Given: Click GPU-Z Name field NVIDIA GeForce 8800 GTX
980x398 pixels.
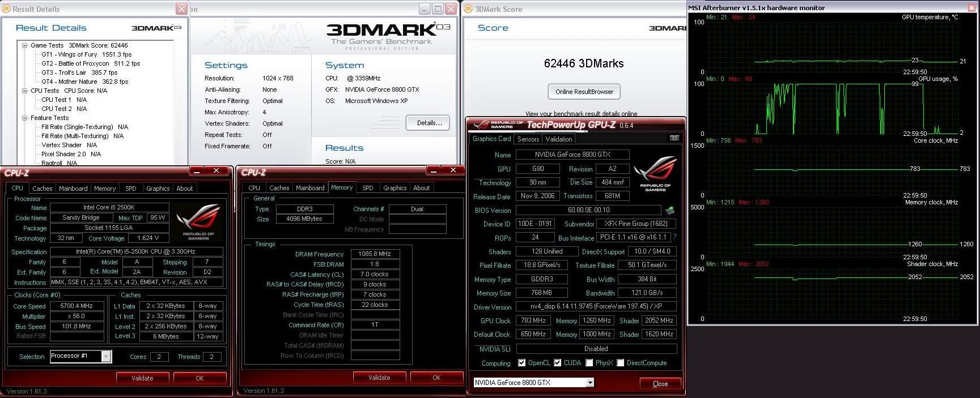Looking at the screenshot, I should 572,155.
